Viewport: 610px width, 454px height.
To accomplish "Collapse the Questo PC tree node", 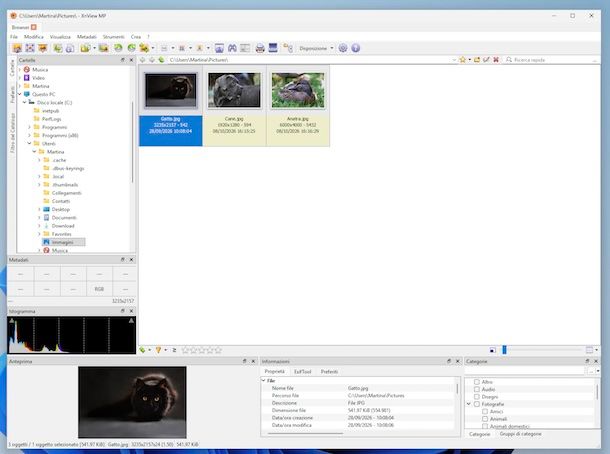I will point(20,94).
